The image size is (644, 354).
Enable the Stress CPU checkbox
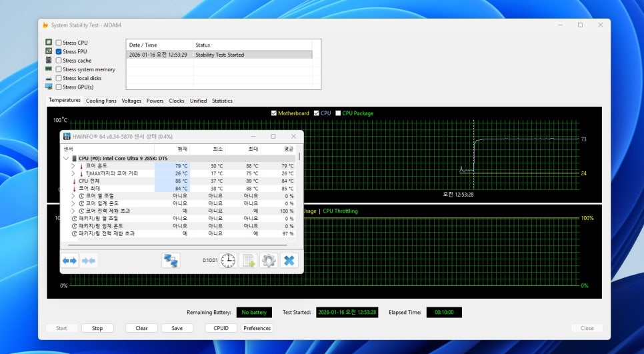click(59, 43)
